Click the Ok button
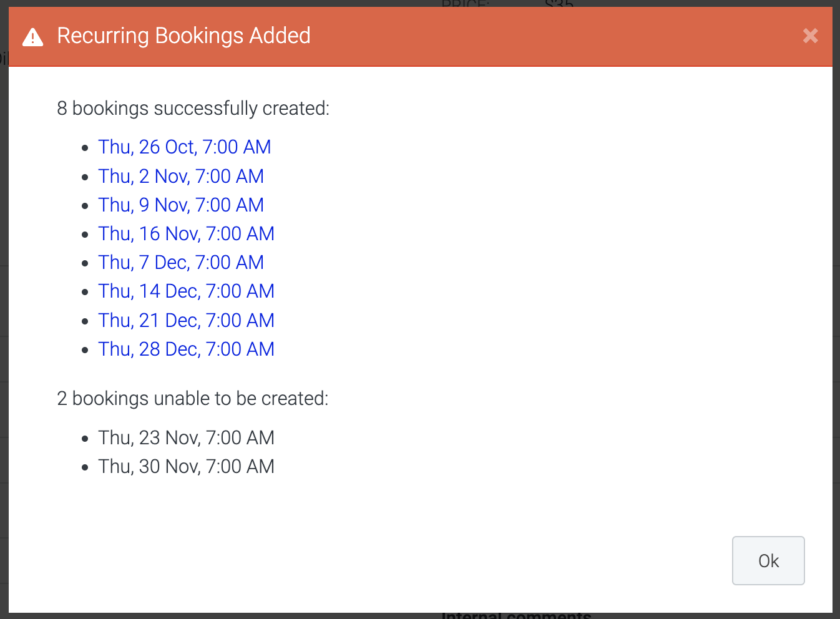Viewport: 840px width, 619px height. [768, 560]
